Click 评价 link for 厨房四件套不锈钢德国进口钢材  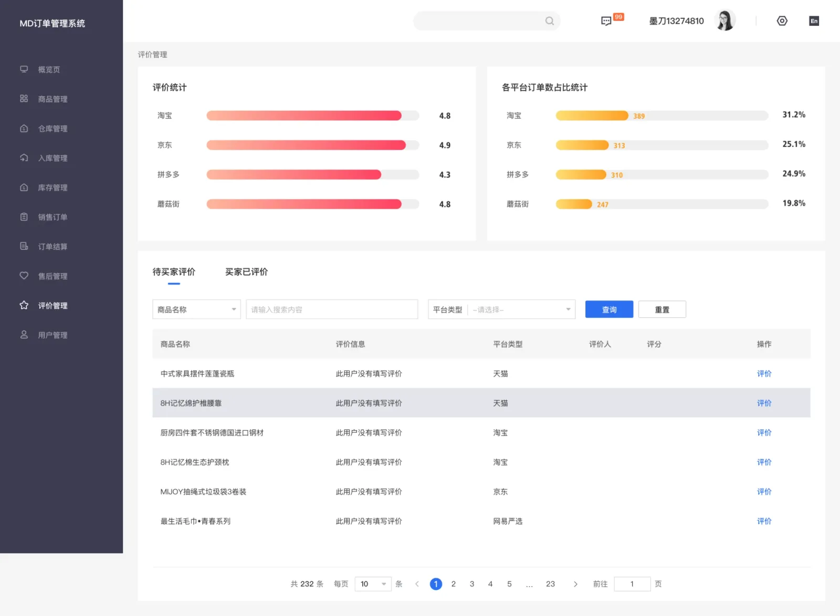764,432
